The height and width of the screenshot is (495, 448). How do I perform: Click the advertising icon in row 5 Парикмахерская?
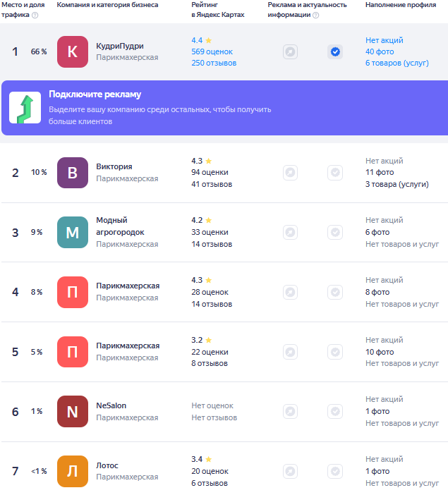click(290, 352)
